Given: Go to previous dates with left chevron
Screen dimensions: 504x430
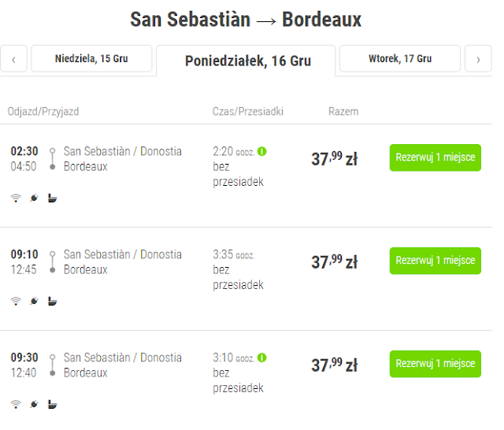Looking at the screenshot, I should point(13,59).
